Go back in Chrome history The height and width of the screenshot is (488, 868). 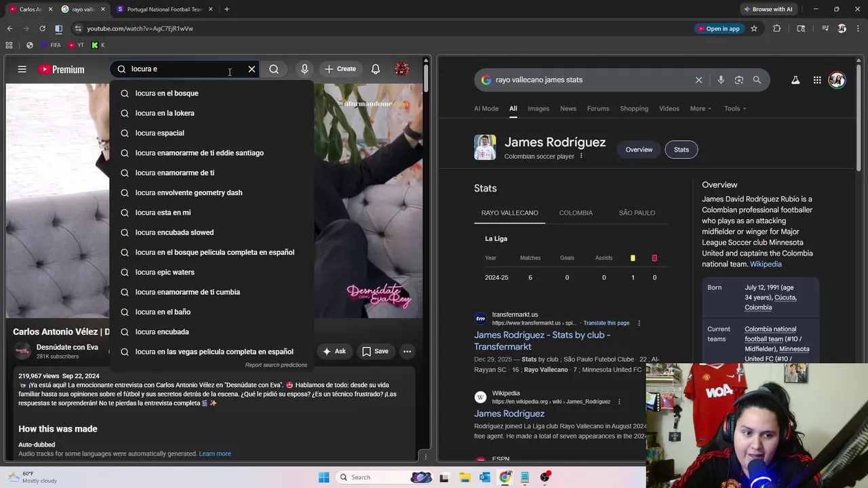pyautogui.click(x=9, y=28)
